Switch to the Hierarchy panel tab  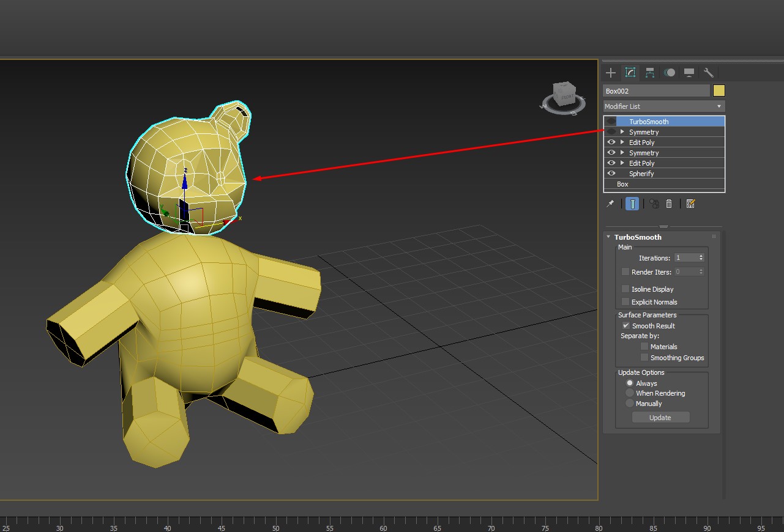pyautogui.click(x=650, y=73)
